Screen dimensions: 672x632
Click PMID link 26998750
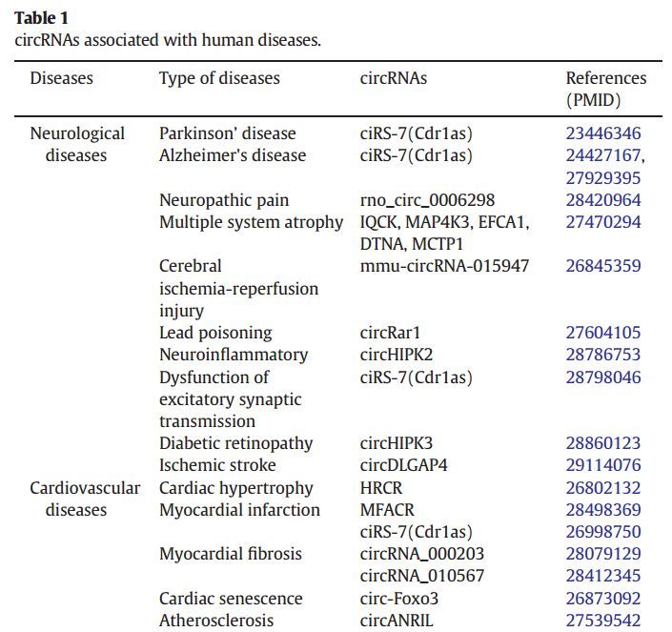point(603,532)
